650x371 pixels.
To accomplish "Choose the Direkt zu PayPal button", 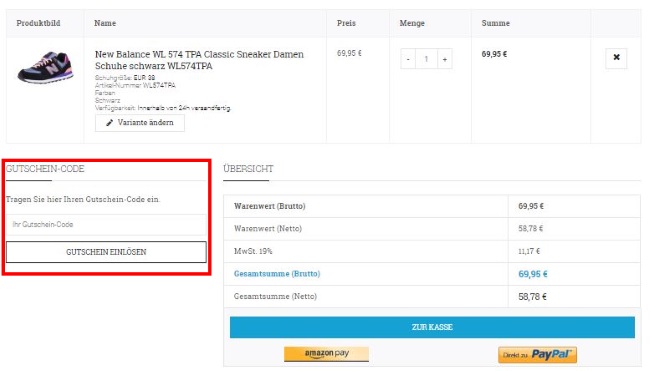I will [x=537, y=355].
